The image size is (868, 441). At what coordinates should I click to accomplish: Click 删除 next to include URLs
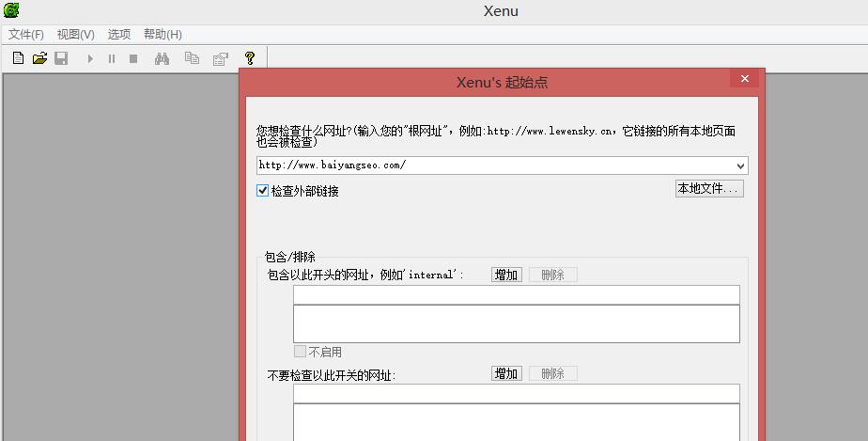(553, 275)
